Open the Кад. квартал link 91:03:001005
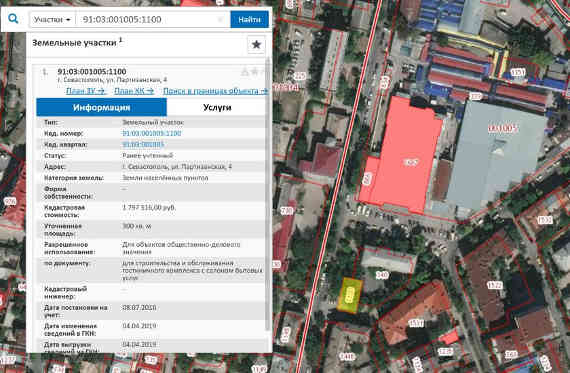Viewport: 570px width, 373px height. (x=143, y=144)
